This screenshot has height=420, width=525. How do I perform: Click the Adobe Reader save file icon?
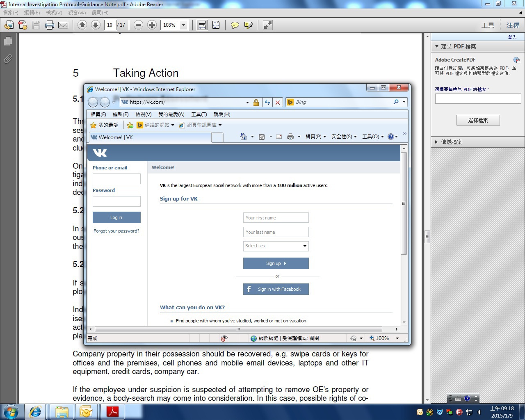36,25
